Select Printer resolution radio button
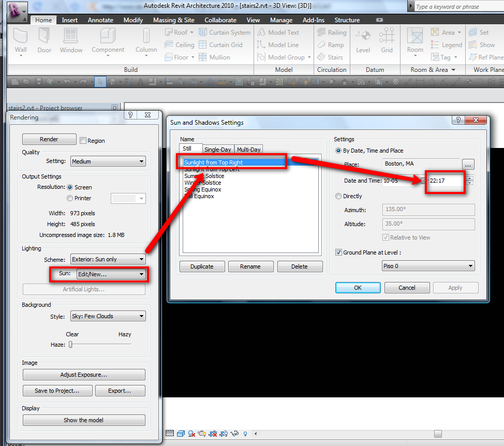The width and height of the screenshot is (504, 446). point(70,198)
